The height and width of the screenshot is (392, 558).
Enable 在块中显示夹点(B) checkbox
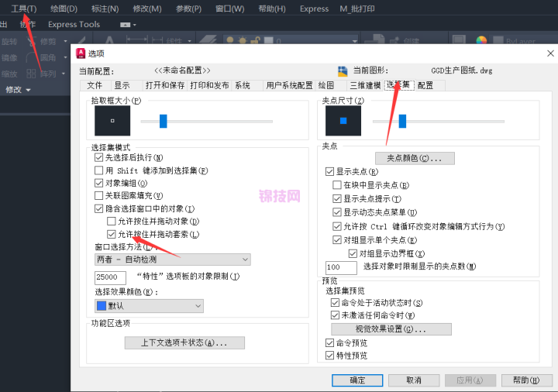[x=336, y=185]
